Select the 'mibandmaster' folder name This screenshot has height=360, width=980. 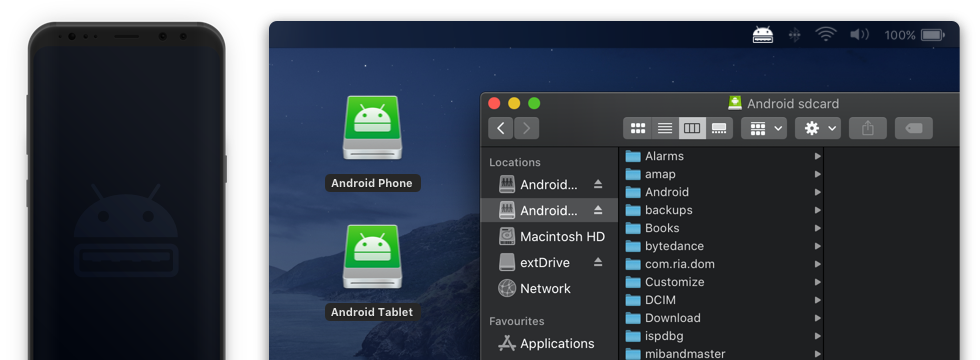click(x=685, y=354)
